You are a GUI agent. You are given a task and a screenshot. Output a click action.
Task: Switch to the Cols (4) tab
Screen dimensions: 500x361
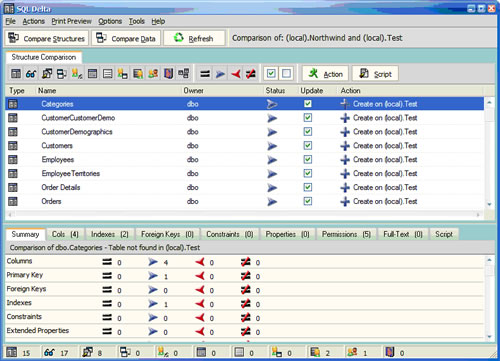click(x=65, y=234)
